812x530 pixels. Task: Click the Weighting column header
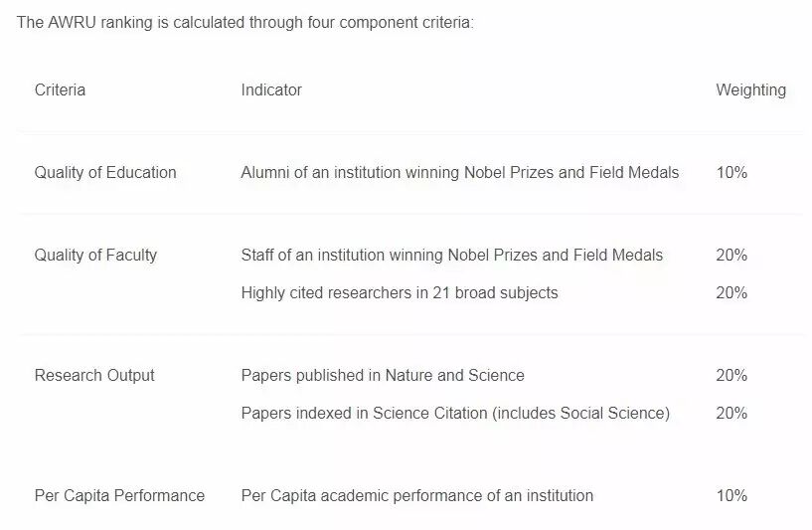pyautogui.click(x=750, y=90)
